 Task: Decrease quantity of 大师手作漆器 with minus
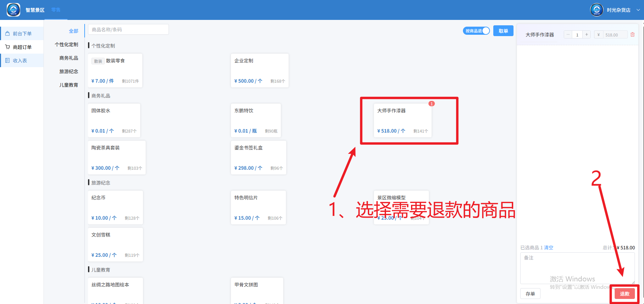pyautogui.click(x=568, y=34)
